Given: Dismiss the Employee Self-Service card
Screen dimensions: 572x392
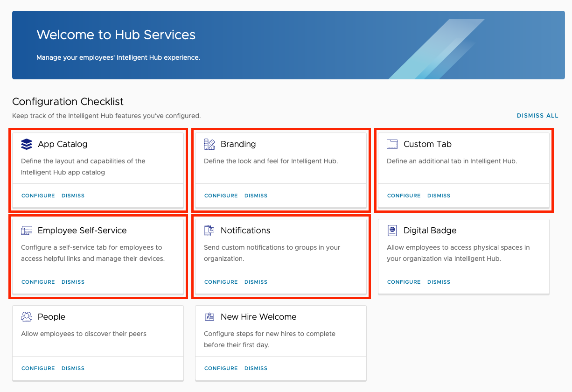Looking at the screenshot, I should pyautogui.click(x=73, y=282).
